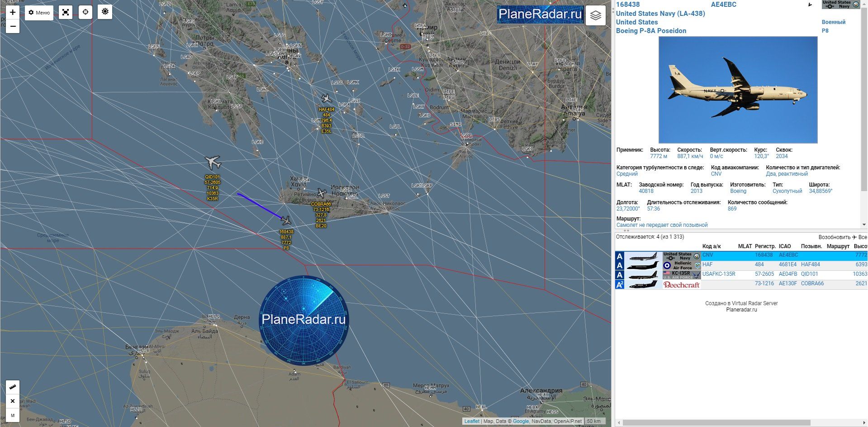Open the Меню settings menu
Image resolution: width=868 pixels, height=427 pixels.
click(39, 13)
